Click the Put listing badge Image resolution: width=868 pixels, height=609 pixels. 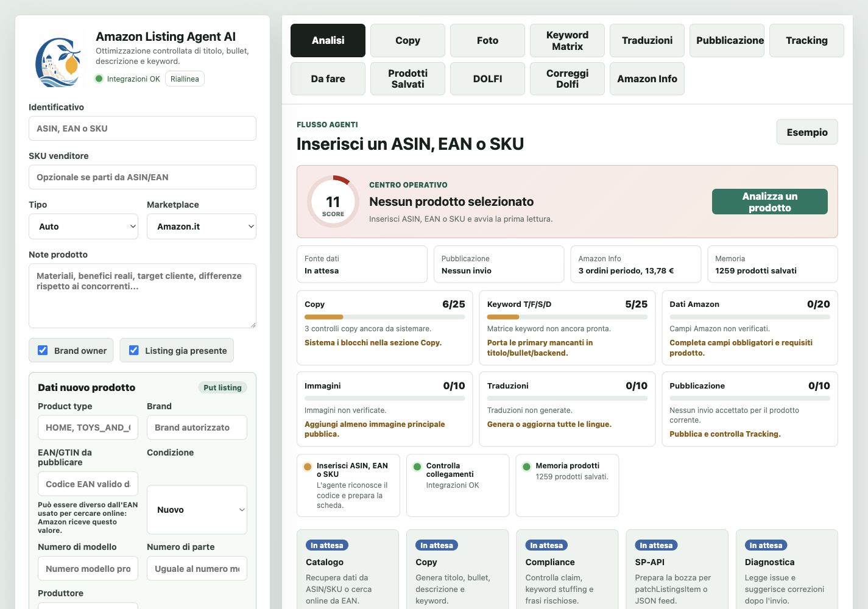tap(222, 387)
